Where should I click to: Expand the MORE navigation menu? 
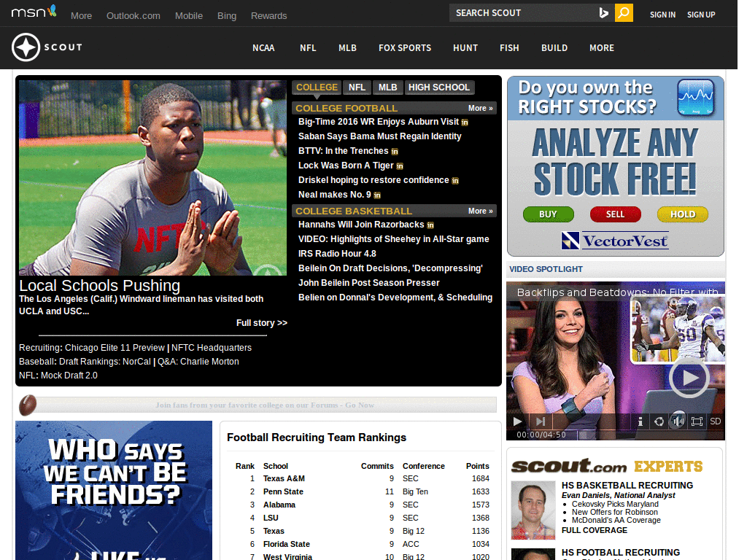coord(602,48)
